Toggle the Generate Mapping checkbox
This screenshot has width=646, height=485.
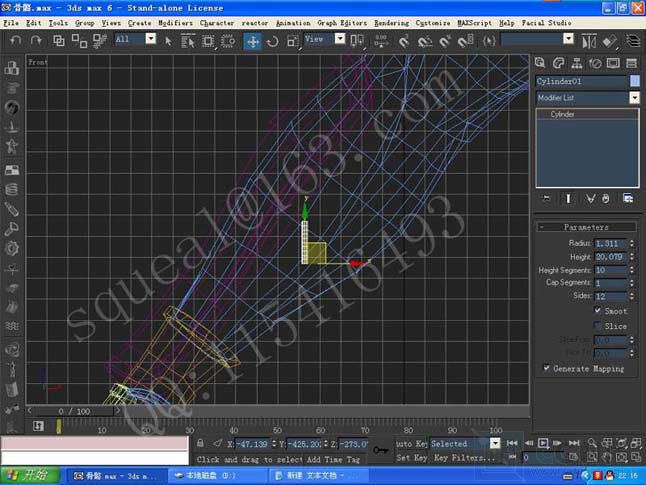[x=547, y=368]
